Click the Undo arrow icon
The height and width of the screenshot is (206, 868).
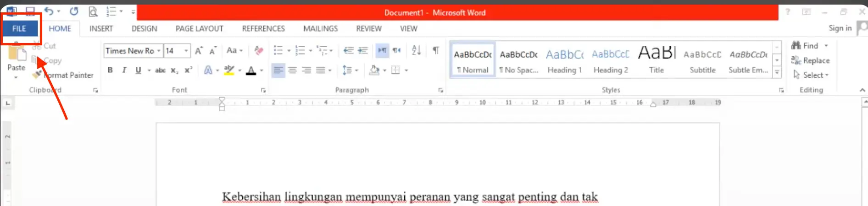tap(49, 11)
